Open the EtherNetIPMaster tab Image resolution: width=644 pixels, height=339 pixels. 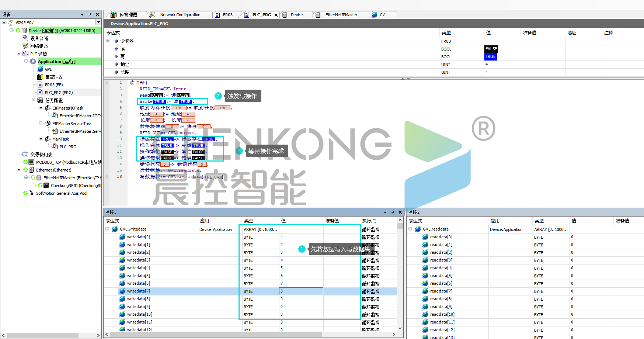pyautogui.click(x=341, y=15)
